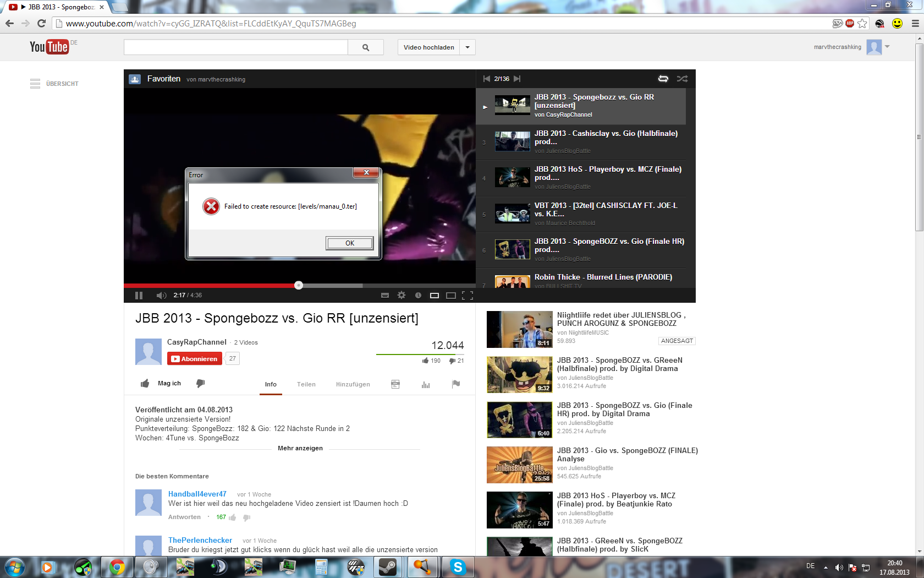Image resolution: width=924 pixels, height=578 pixels.
Task: Mute the video volume icon
Action: tap(161, 296)
